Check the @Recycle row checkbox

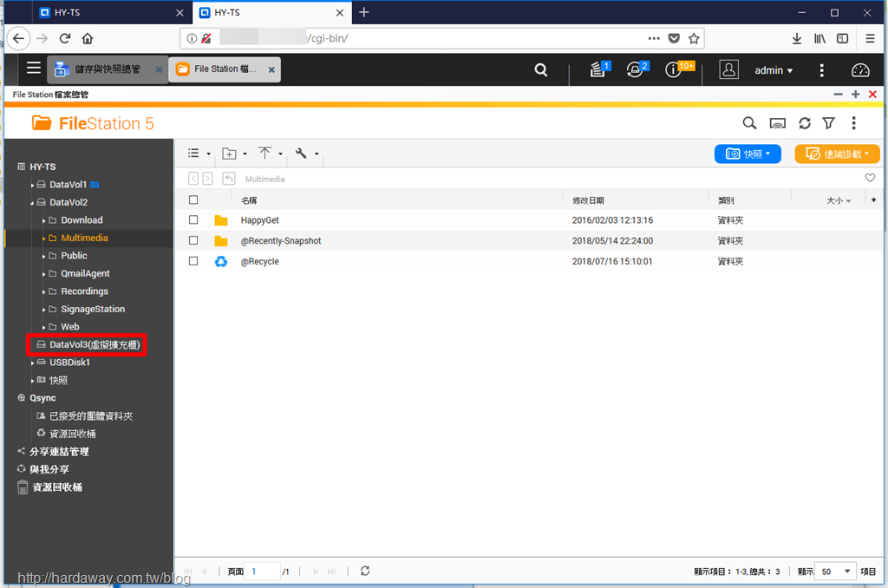[x=193, y=261]
